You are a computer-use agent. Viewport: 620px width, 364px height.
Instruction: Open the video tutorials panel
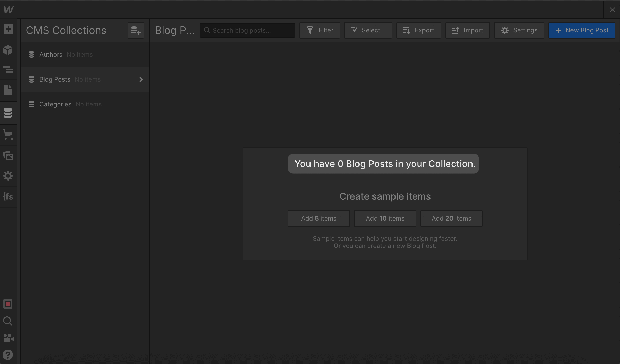point(8,338)
